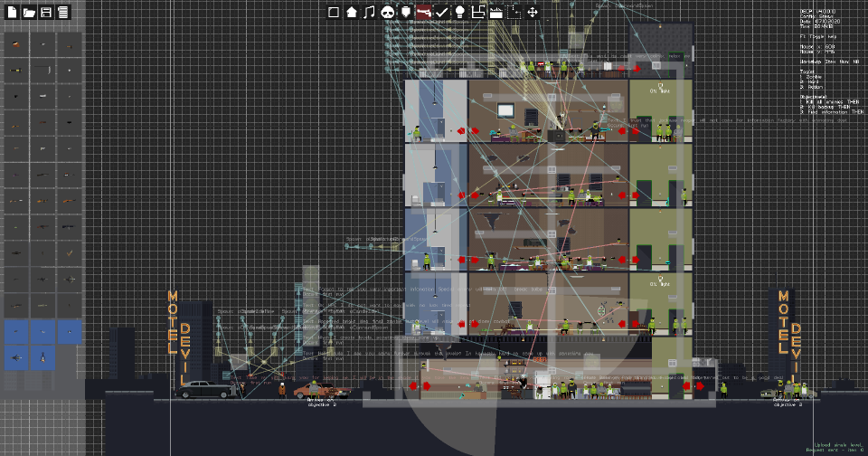The height and width of the screenshot is (456, 868).
Task: Click the 'Upload single level' text
Action: click(x=839, y=444)
